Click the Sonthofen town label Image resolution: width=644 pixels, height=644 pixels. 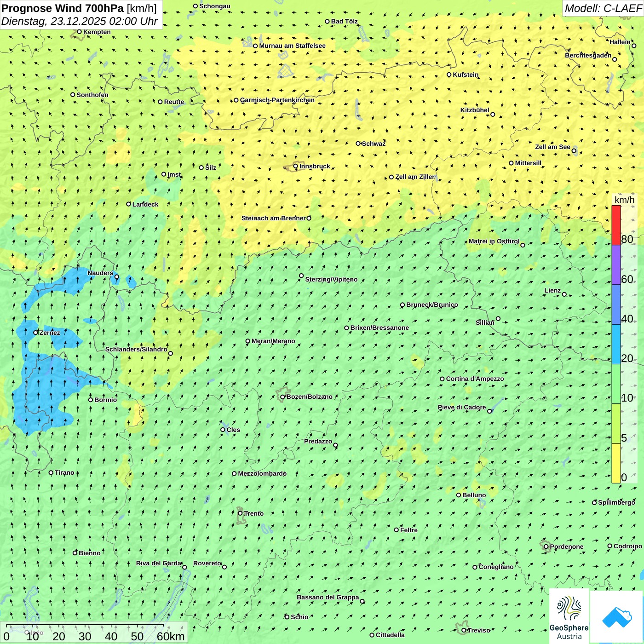point(92,95)
